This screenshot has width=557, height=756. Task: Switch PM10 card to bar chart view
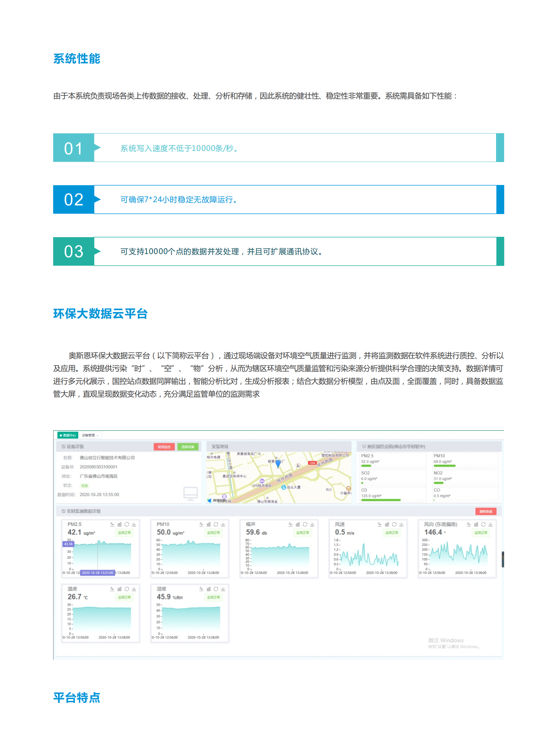coord(209,524)
